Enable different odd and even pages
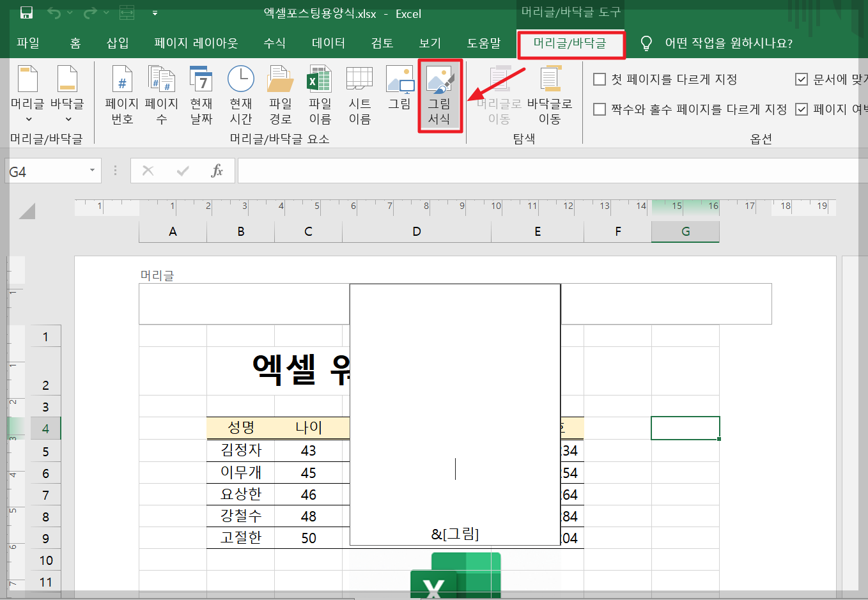 point(599,109)
